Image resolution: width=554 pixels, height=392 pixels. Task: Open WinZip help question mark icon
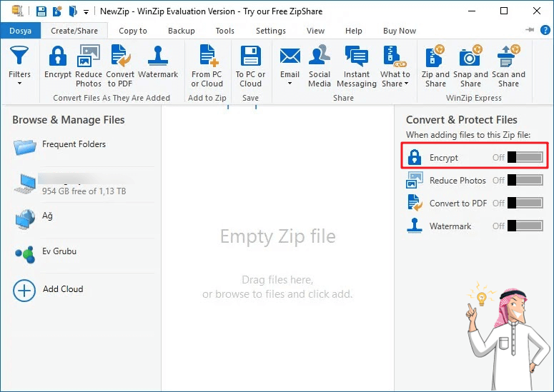point(545,30)
